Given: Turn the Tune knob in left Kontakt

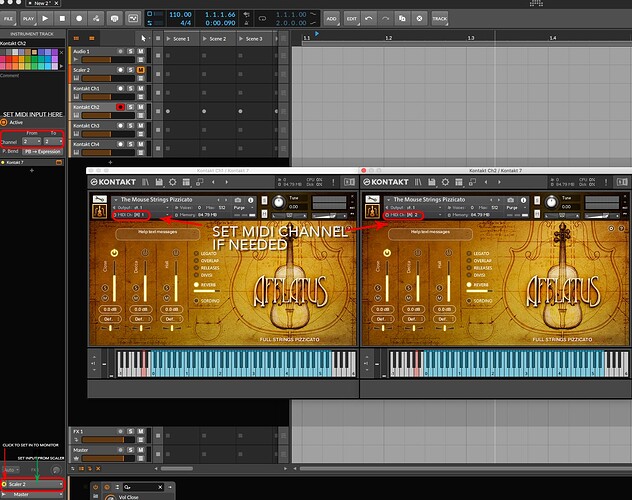Looking at the screenshot, I should point(279,202).
